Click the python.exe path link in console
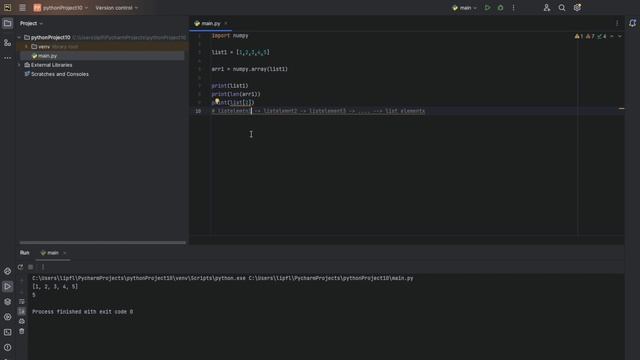This screenshot has width=640, height=360. [x=139, y=278]
